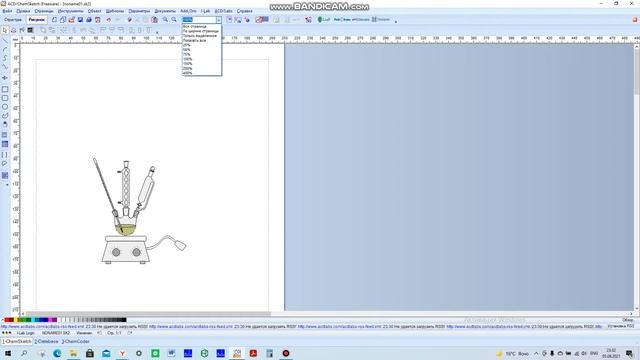Viewport: 640px width, 360px height.
Task: Switch to Структура mode
Action: tap(13, 20)
